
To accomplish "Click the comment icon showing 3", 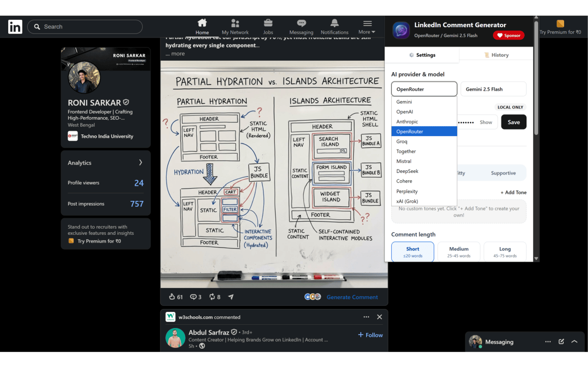I will [x=193, y=297].
